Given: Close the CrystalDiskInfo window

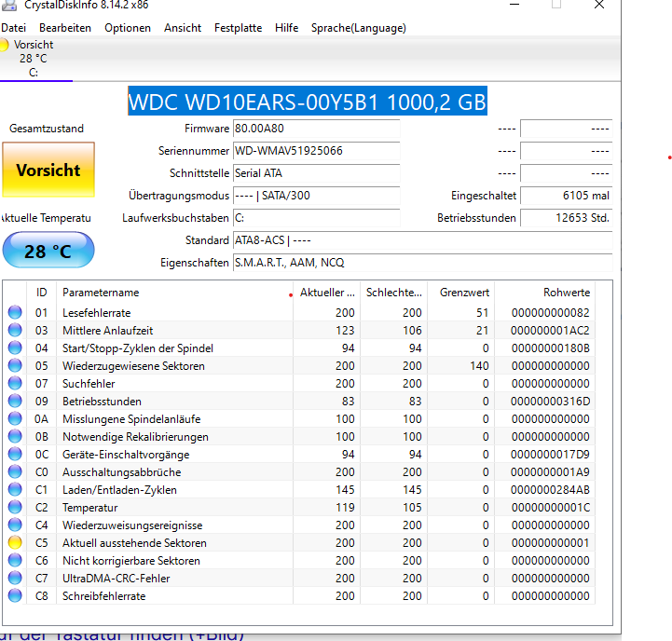Looking at the screenshot, I should (x=599, y=5).
